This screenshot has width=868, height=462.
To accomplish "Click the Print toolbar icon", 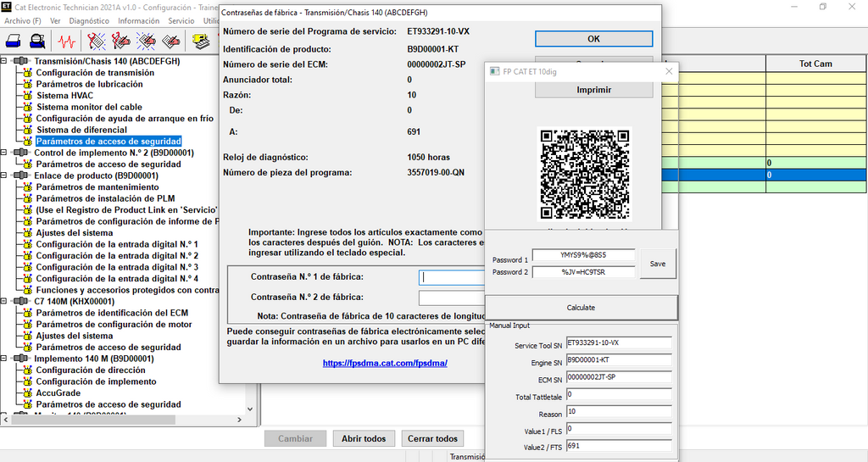I will (x=14, y=41).
